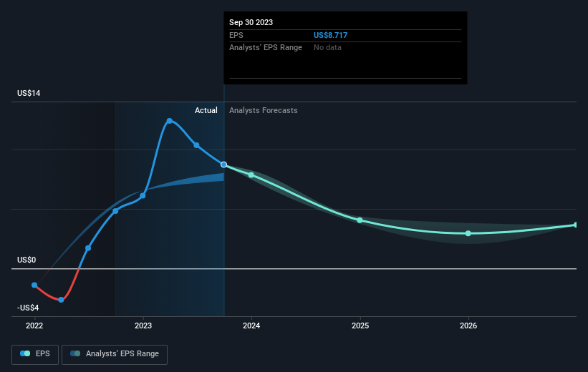Click the 2025 x-axis label
This screenshot has width=588, height=372.
coord(360,325)
